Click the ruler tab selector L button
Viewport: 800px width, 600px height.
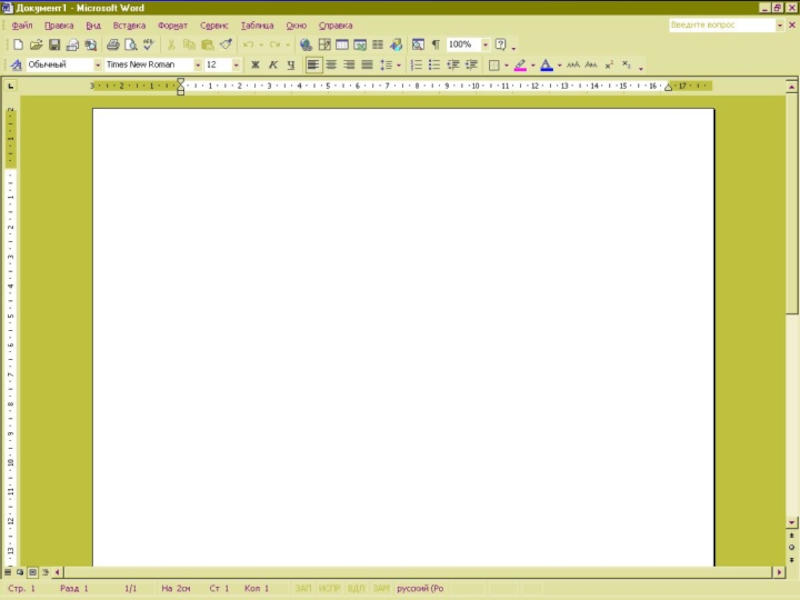tap(11, 86)
